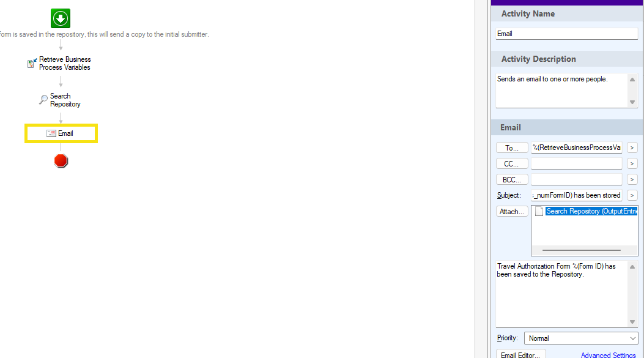Open the To... recipients button
The image size is (644, 358).
pyautogui.click(x=512, y=147)
